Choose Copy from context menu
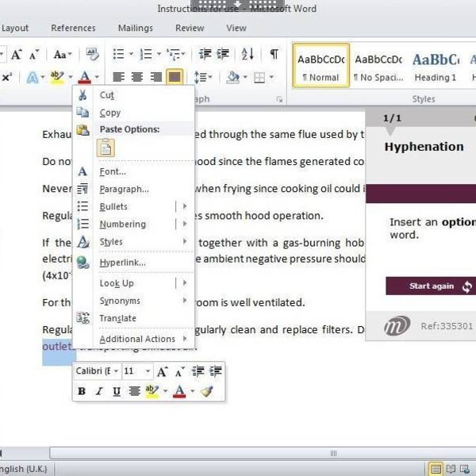 133,113
